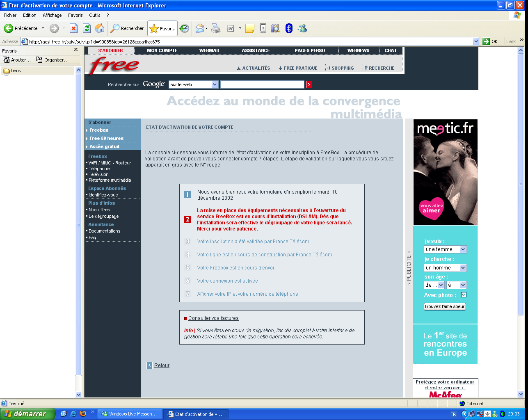Image resolution: width=528 pixels, height=420 pixels.
Task: Open the Edition menu
Action: [30, 15]
